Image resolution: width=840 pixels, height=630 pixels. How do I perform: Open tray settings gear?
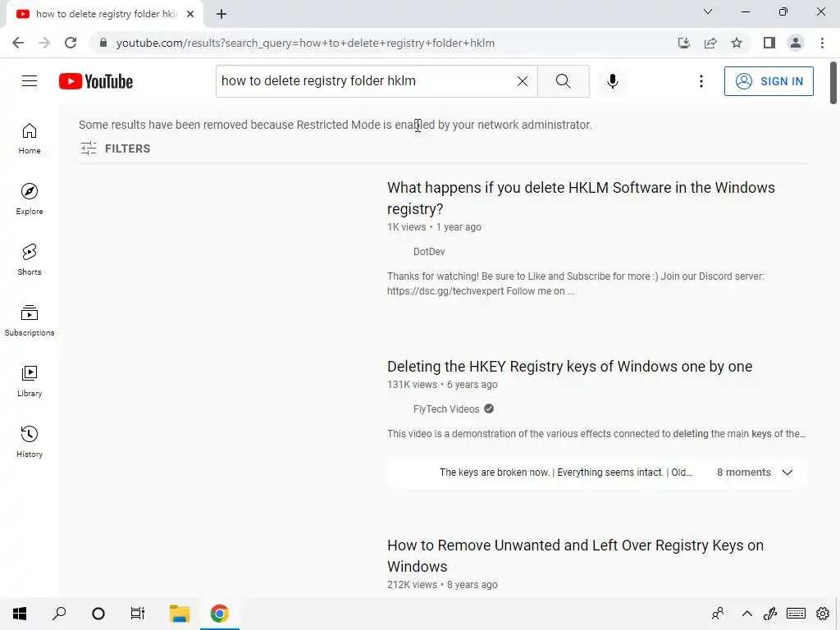822,614
